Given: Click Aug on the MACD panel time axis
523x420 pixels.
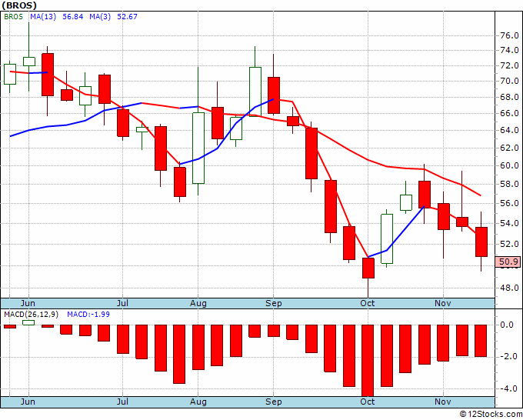Looking at the screenshot, I should tap(198, 402).
